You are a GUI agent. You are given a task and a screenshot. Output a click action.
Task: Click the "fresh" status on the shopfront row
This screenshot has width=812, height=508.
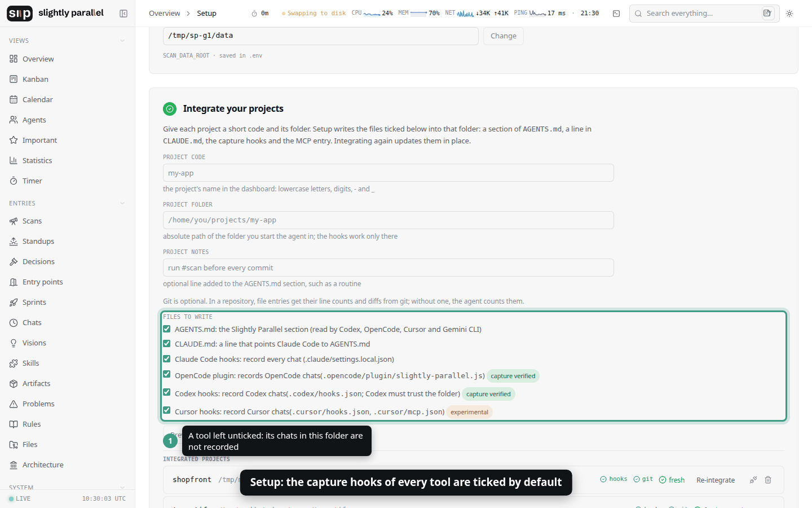pyautogui.click(x=672, y=480)
